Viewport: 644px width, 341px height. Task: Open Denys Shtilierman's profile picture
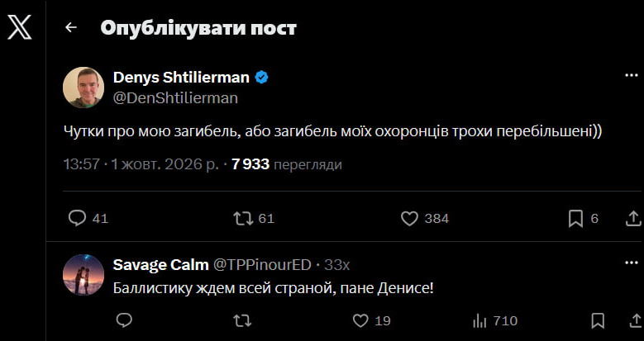click(x=83, y=88)
